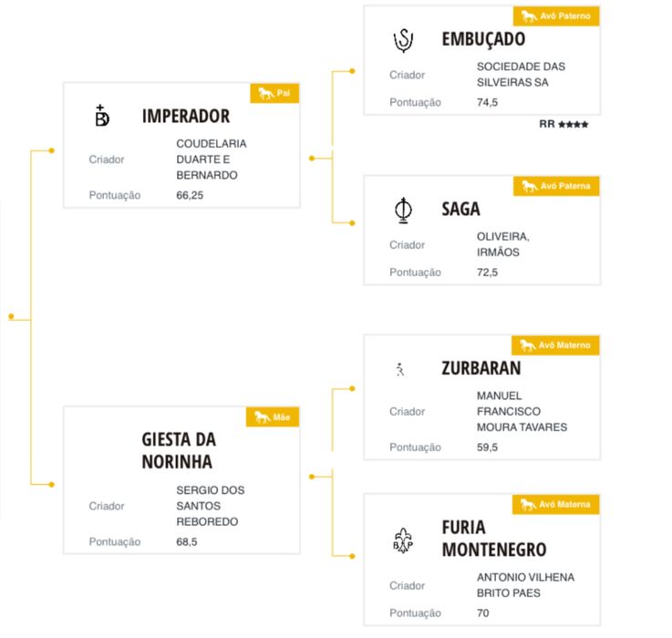The height and width of the screenshot is (638, 672).
Task: Open the FURIA MONTENEGRO horse name link
Action: (494, 539)
